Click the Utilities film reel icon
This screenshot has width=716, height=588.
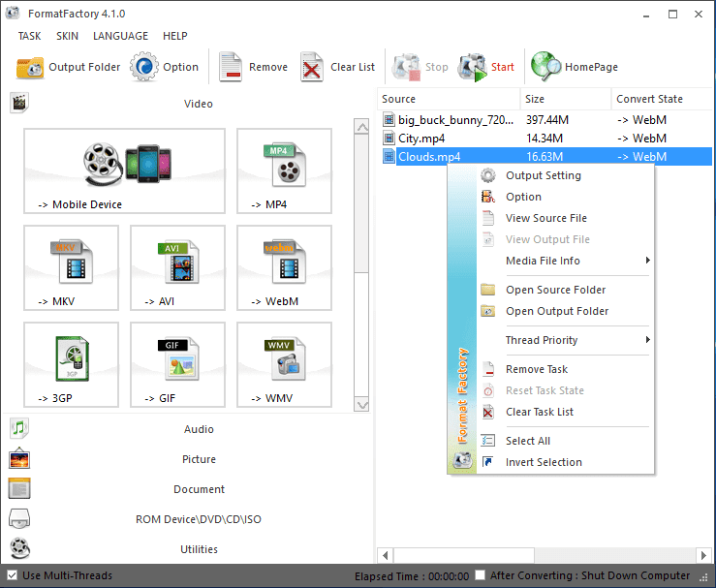click(x=19, y=548)
